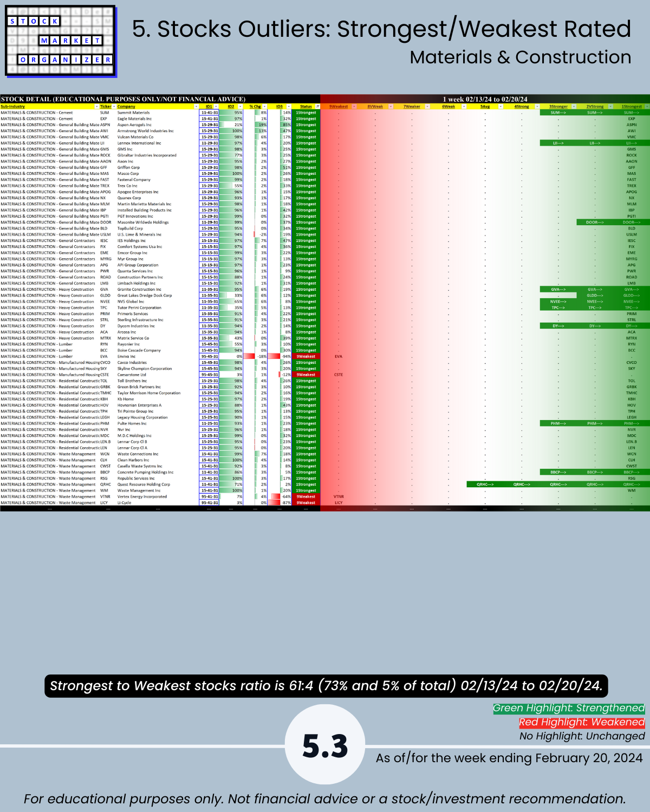Select the NV5 Global Inc company cell
This screenshot has height=812, width=650.
(x=158, y=302)
